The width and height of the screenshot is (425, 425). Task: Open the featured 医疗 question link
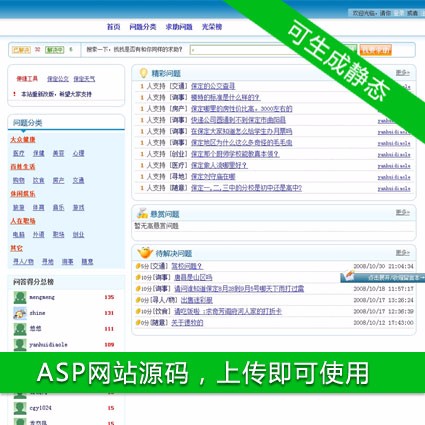(219, 165)
